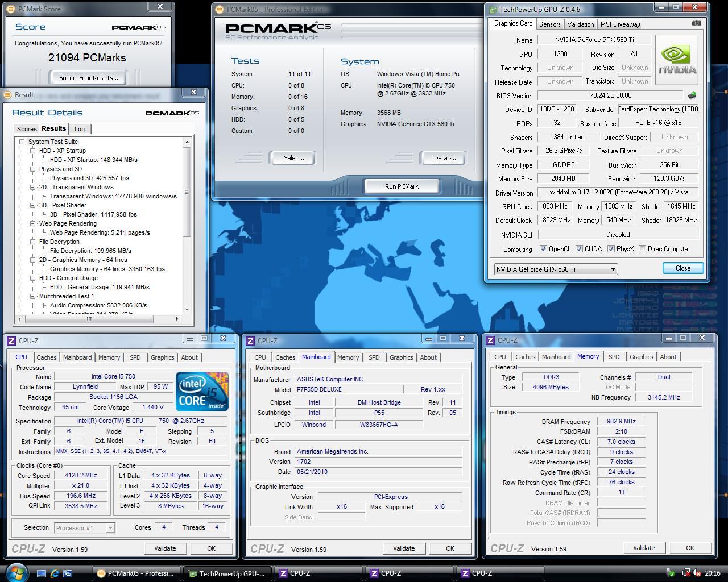Switch to TechPowerUp GPU-Z taskbar button
This screenshot has width=728, height=582.
tap(229, 573)
